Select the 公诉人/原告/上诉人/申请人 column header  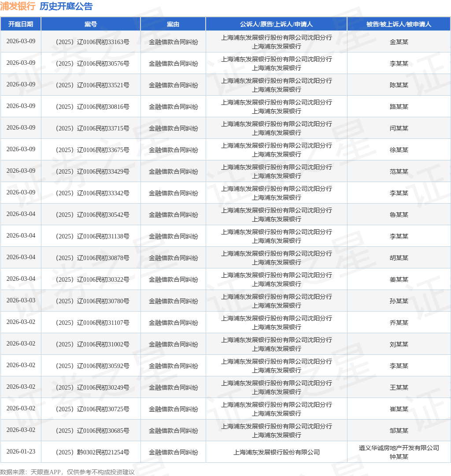(276, 24)
